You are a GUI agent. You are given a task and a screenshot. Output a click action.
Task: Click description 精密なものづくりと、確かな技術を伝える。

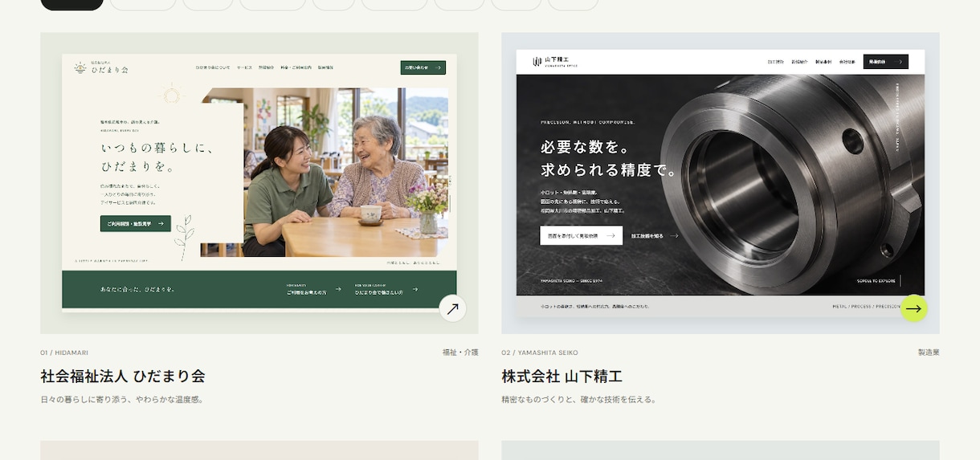coord(579,399)
